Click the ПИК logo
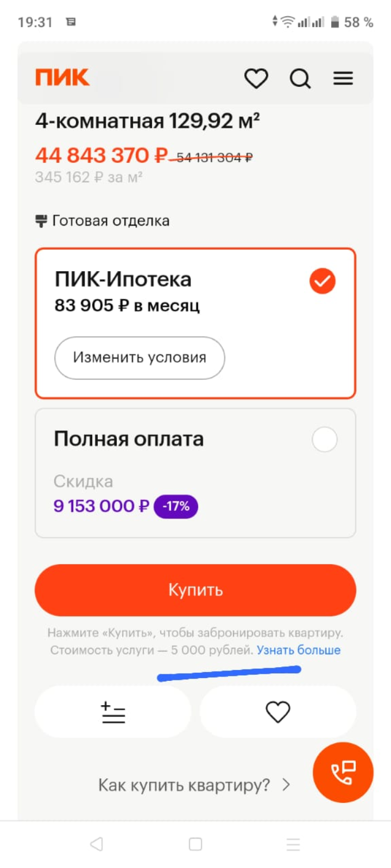The width and height of the screenshot is (391, 868). coord(62,78)
